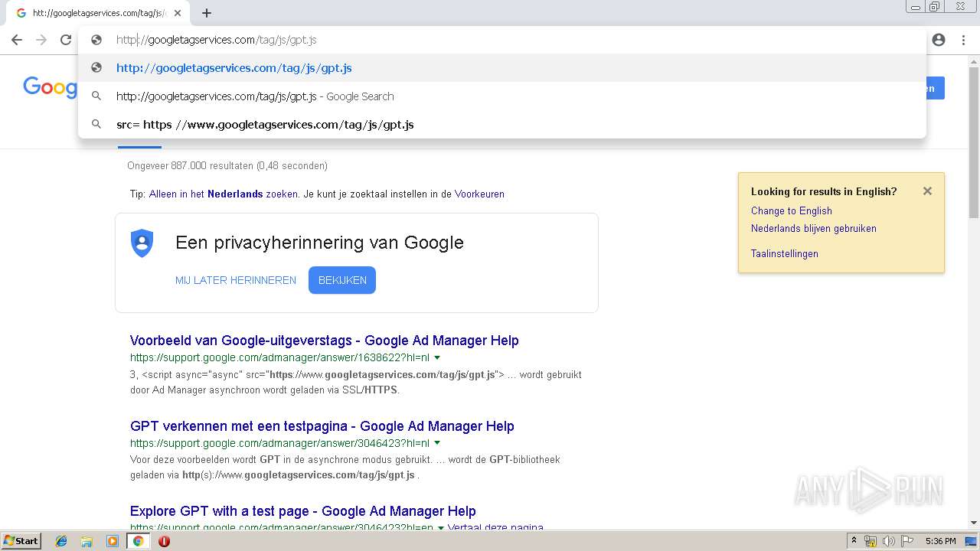Click the globe icon in address bar

click(96, 40)
